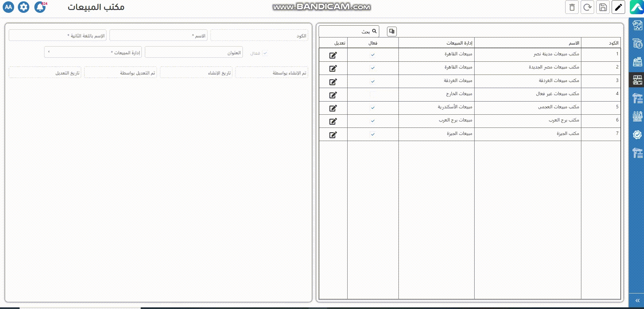Expand the sidebar with double chevron
This screenshot has width=644, height=309.
tap(637, 300)
